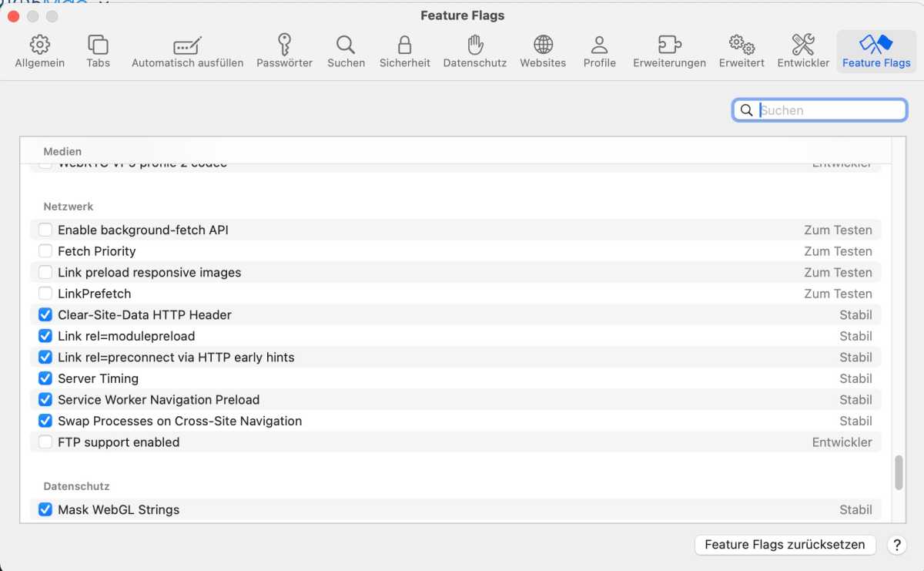This screenshot has height=571, width=924.
Task: Uncheck Mask WebGL Strings
Action: pos(45,509)
